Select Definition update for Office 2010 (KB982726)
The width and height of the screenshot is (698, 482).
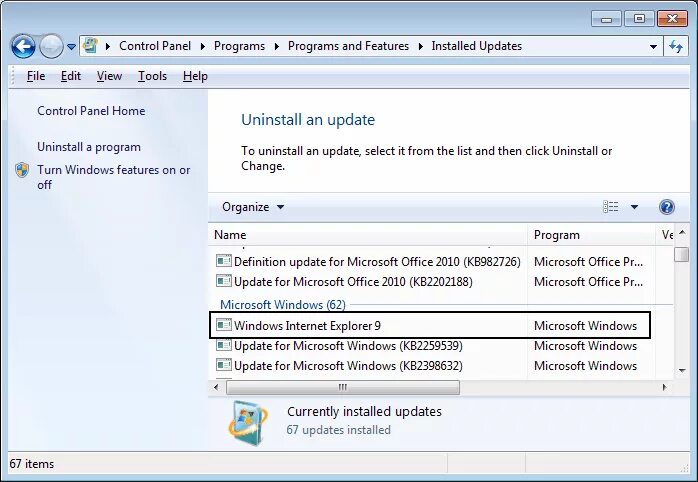coord(377,262)
